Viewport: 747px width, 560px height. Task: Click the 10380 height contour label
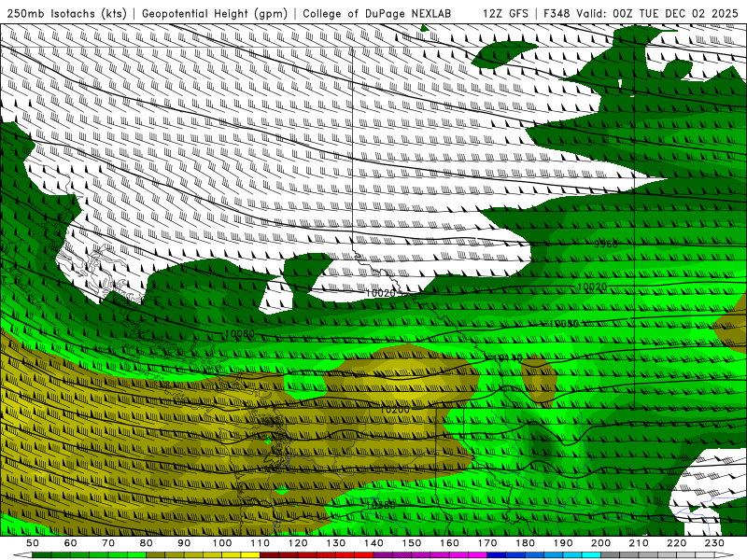tap(380, 505)
